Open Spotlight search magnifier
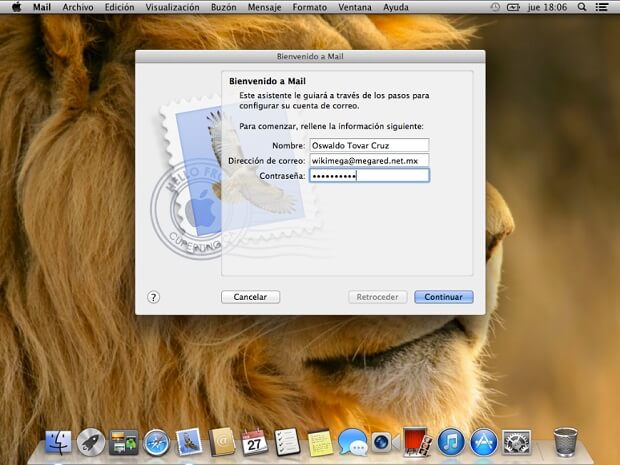This screenshot has width=620, height=465. click(582, 7)
